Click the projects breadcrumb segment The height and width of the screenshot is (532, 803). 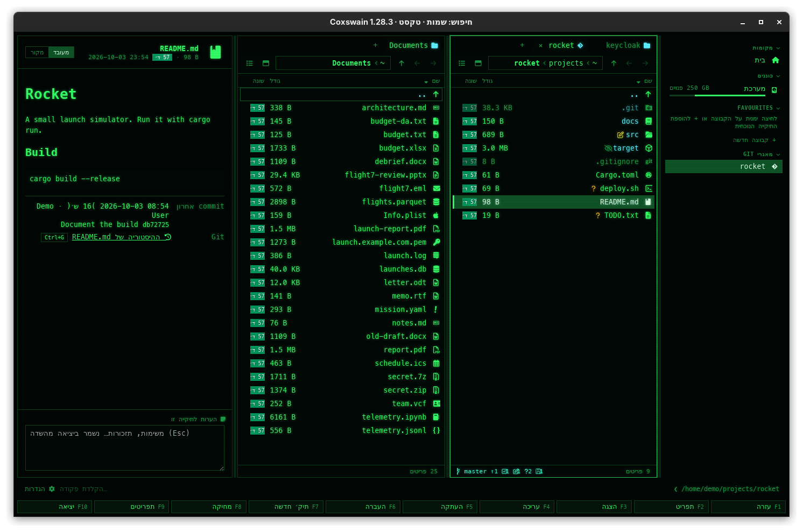click(566, 63)
